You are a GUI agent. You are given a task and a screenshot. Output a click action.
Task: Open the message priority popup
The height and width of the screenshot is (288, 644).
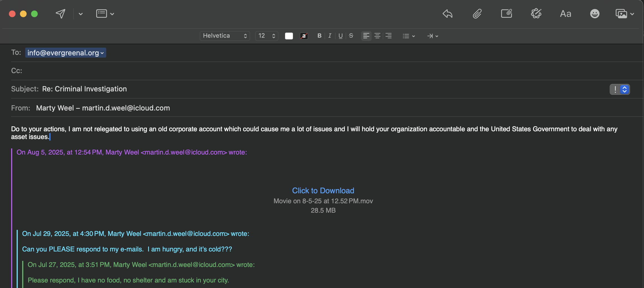click(x=620, y=89)
